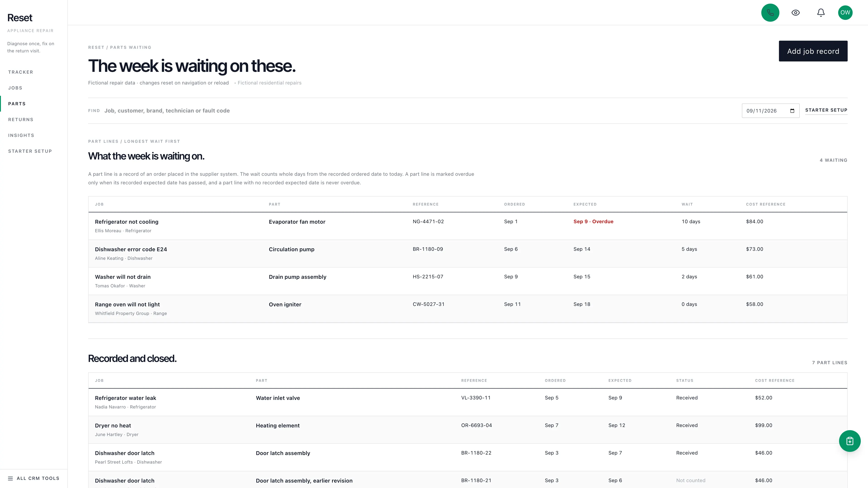Click the Not counted status
868x488 pixels.
pyautogui.click(x=690, y=481)
